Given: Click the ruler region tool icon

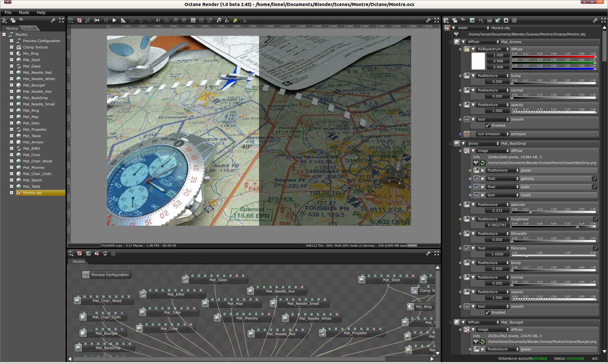Looking at the screenshot, I should pyautogui.click(x=123, y=20).
